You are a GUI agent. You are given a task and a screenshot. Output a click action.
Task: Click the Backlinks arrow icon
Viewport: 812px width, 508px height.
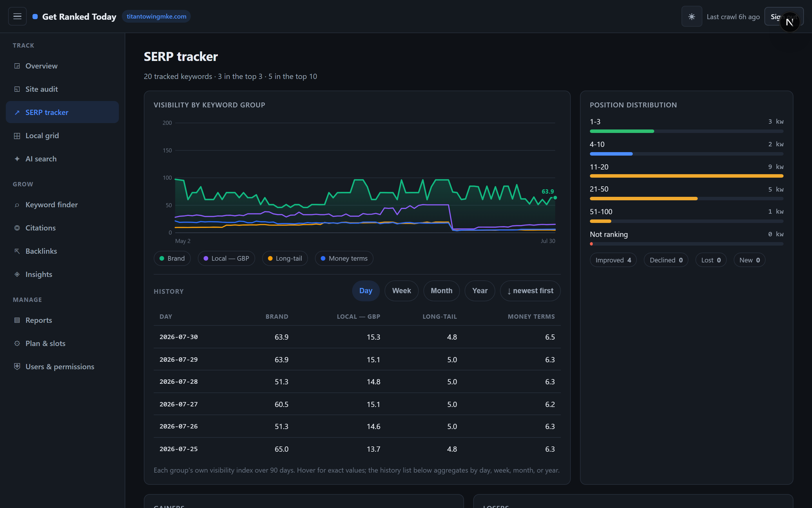click(17, 251)
